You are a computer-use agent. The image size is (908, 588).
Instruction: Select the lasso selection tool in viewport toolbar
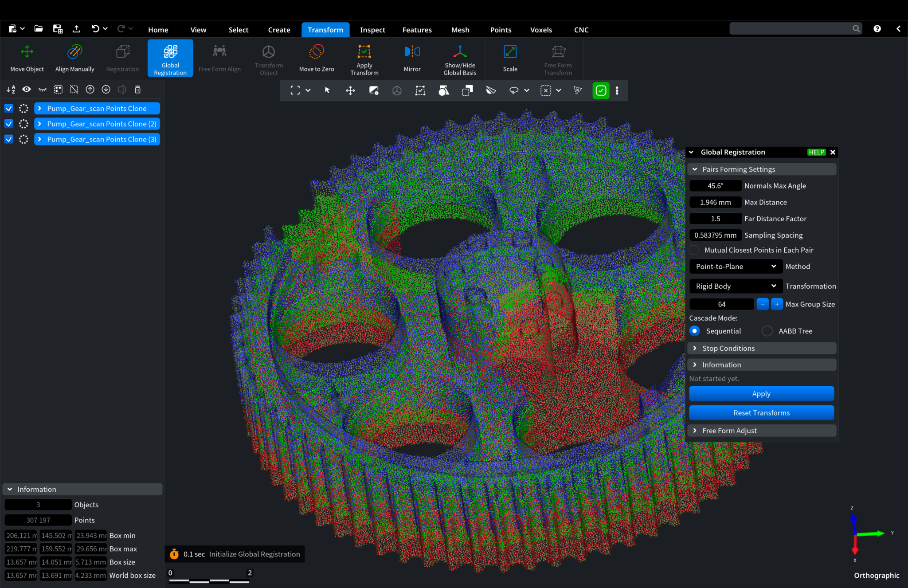pos(514,90)
